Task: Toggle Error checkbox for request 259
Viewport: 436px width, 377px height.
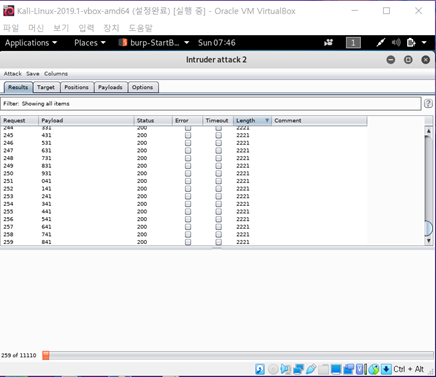Action: 188,242
